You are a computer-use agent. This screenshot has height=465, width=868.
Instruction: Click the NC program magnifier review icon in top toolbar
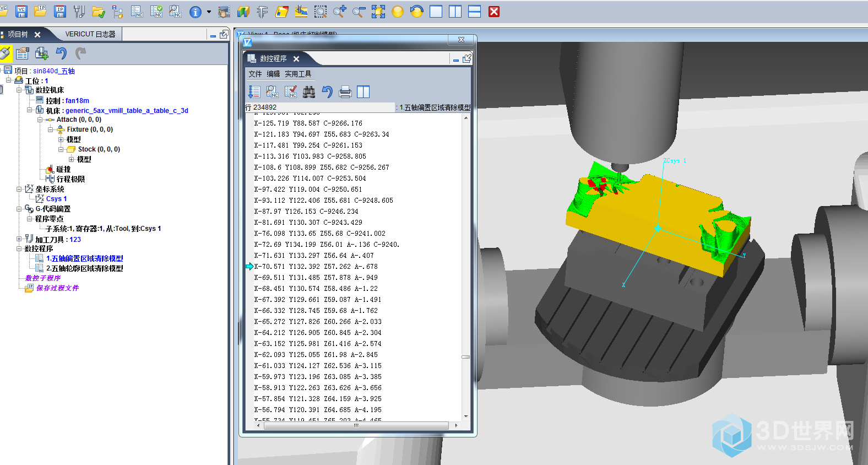click(176, 11)
